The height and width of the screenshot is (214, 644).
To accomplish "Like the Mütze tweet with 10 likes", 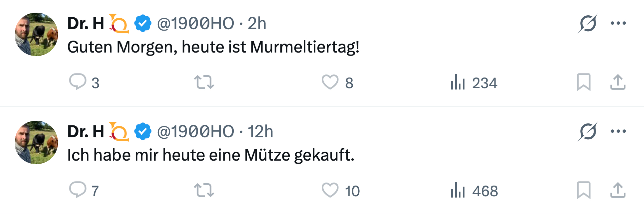I will tap(330, 190).
